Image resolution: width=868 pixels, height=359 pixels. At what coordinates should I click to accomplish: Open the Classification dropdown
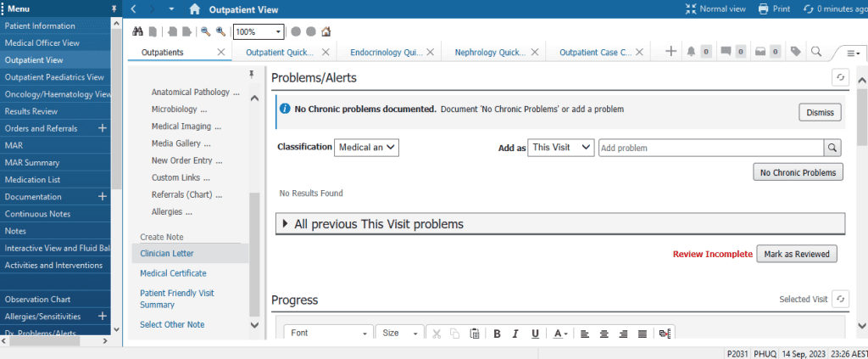pos(366,147)
